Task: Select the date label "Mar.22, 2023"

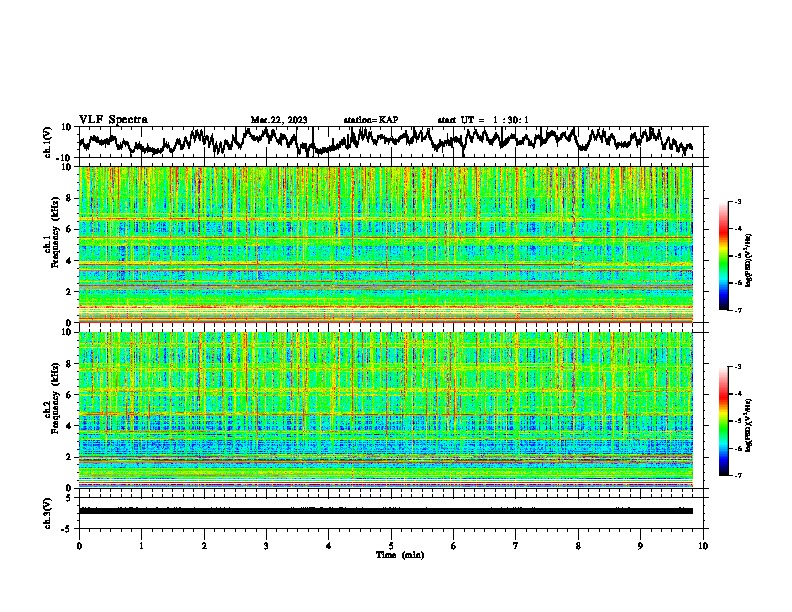Action: 279,120
